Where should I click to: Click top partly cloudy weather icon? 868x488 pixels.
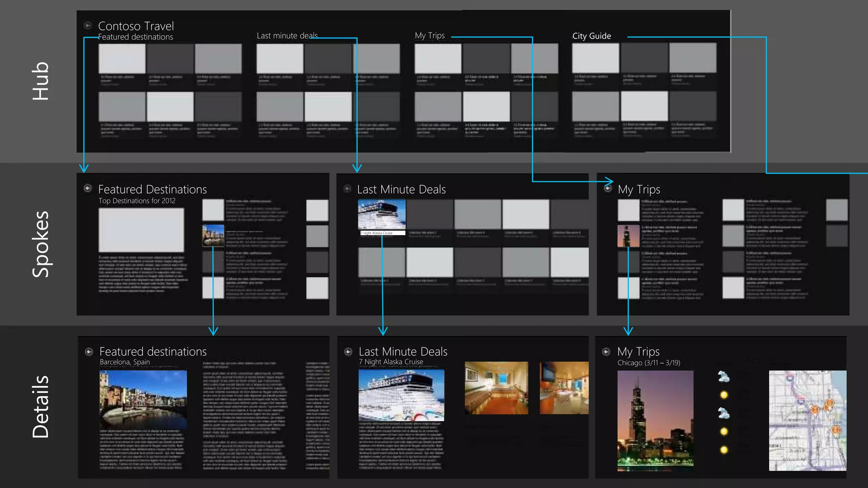724,376
